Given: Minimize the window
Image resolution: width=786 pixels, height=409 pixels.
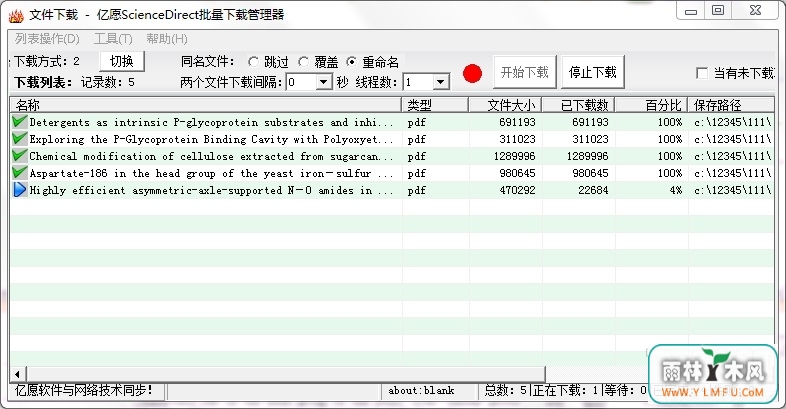Looking at the screenshot, I should coord(691,11).
